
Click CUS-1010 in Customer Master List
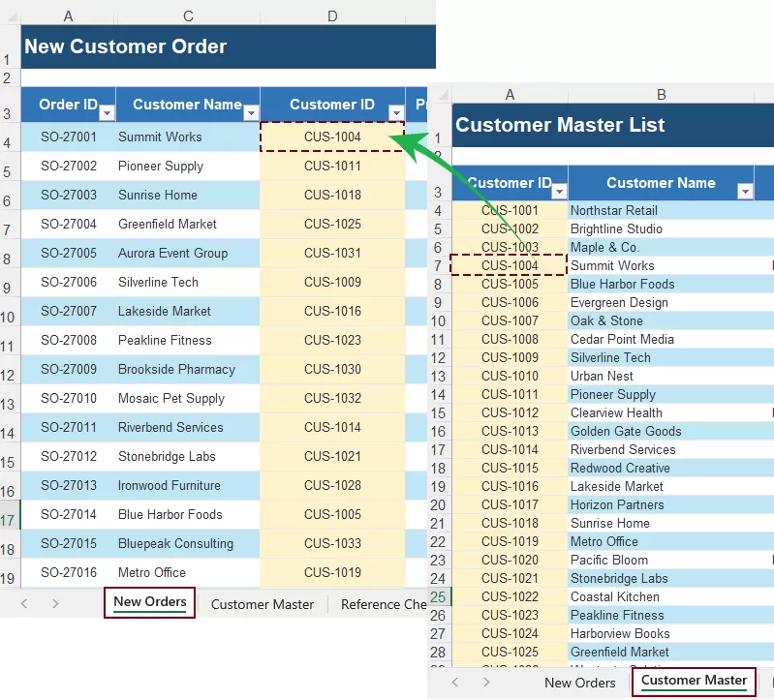510,376
